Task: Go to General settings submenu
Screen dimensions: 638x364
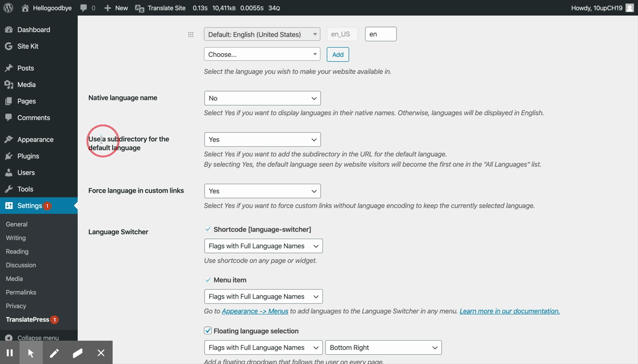Action: pos(17,224)
